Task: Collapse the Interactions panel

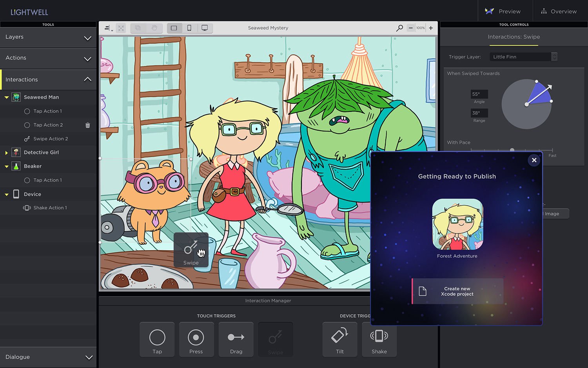Action: click(x=48, y=79)
